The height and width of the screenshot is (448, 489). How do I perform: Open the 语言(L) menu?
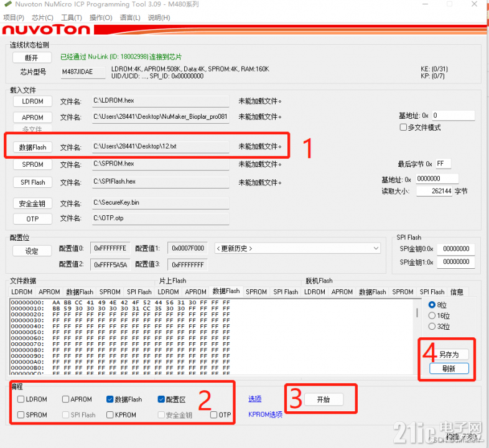(x=130, y=17)
